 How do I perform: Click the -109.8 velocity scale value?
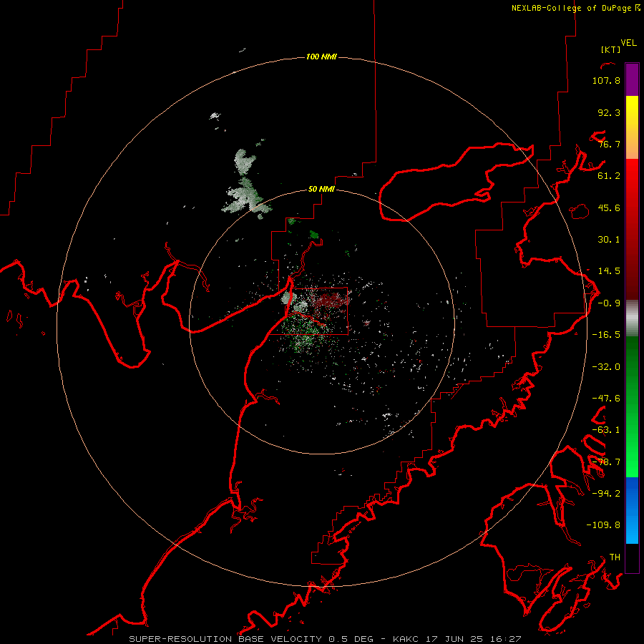click(x=603, y=525)
